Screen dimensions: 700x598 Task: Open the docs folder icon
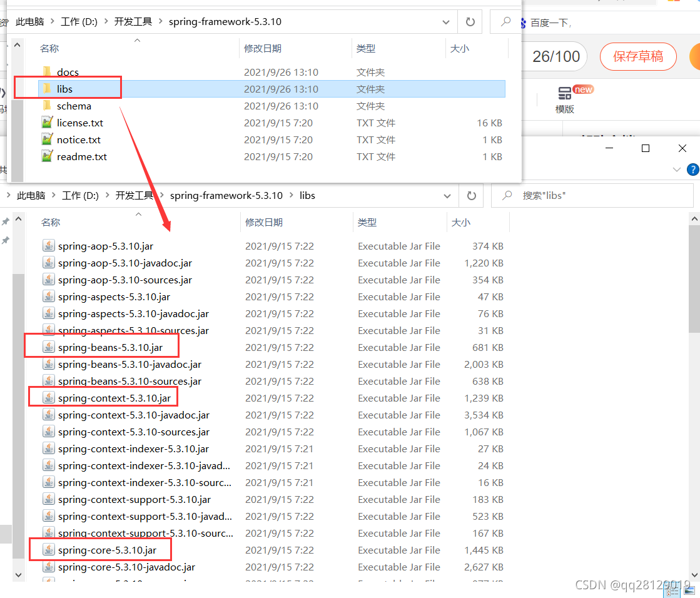[x=46, y=72]
